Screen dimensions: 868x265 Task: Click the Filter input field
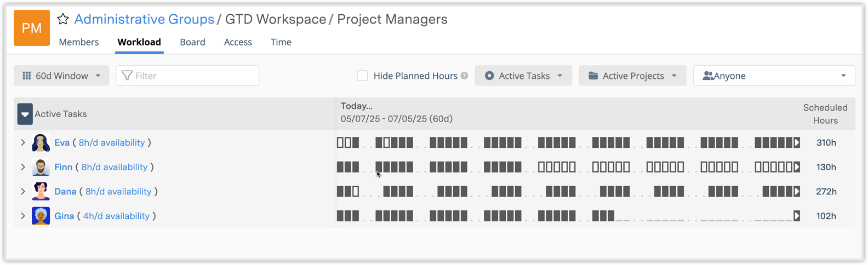[x=187, y=76]
